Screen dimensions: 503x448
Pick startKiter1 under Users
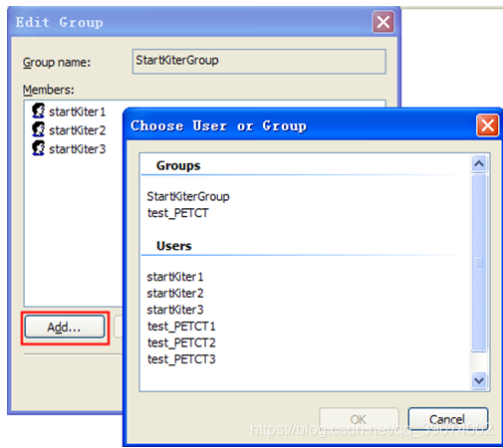tap(175, 277)
